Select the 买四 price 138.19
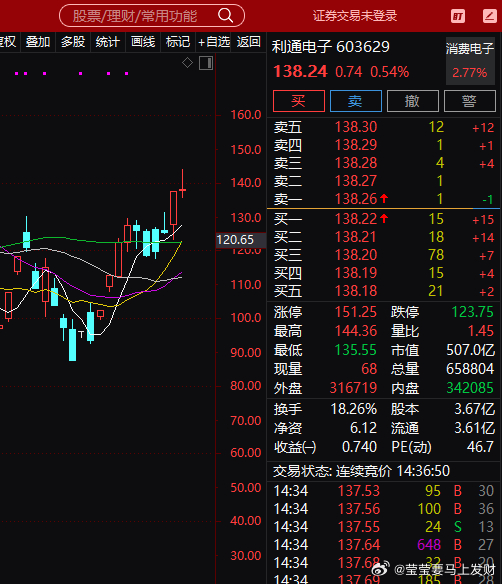The width and height of the screenshot is (502, 584). click(x=356, y=273)
